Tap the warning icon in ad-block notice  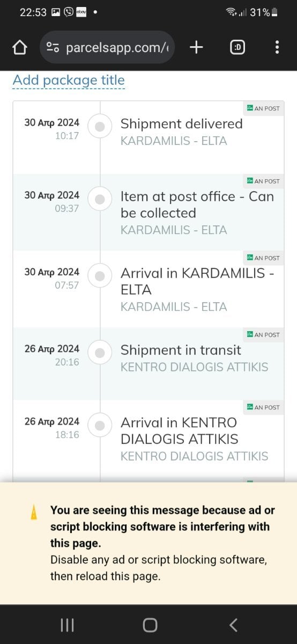(x=34, y=513)
